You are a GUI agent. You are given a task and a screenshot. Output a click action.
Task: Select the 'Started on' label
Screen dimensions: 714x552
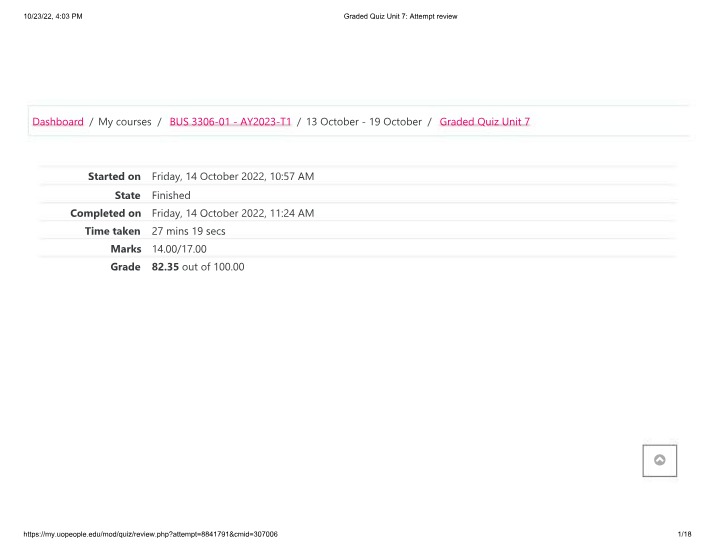[x=114, y=176]
